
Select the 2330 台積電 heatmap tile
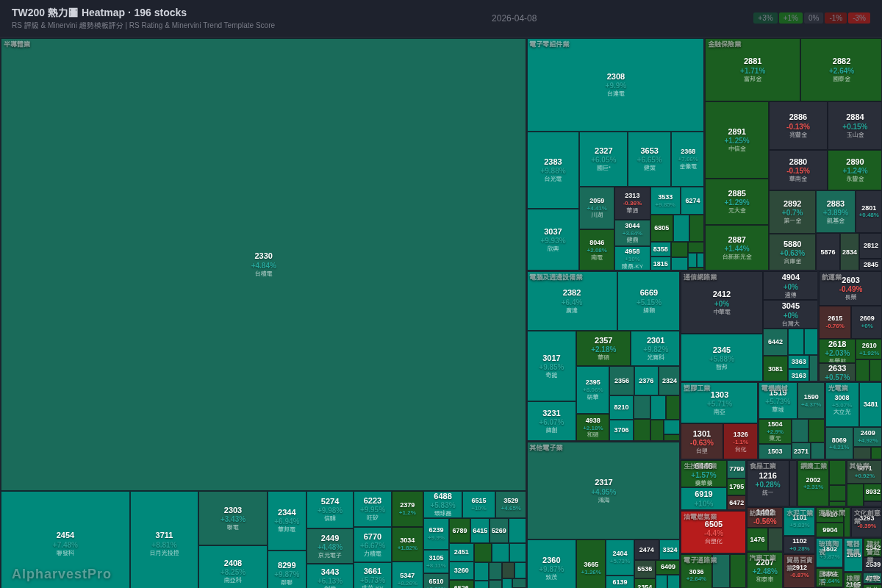point(263,265)
